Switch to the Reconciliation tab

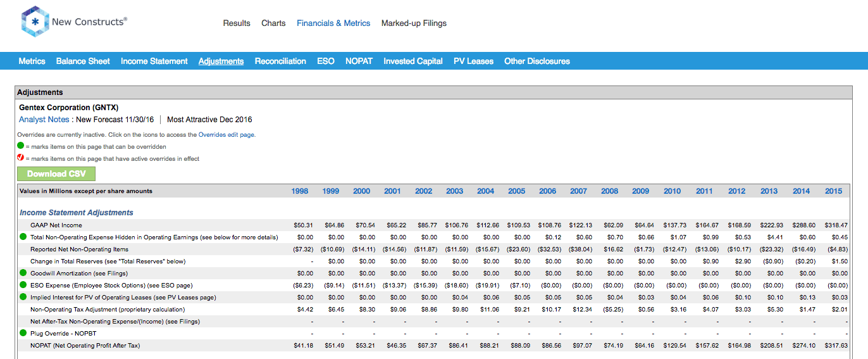280,61
